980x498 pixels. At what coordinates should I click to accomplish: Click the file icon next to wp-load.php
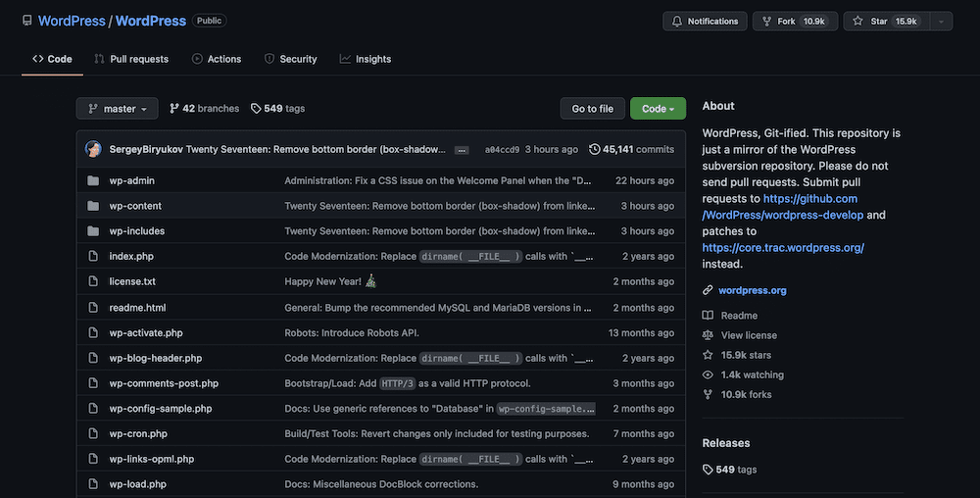coord(93,484)
